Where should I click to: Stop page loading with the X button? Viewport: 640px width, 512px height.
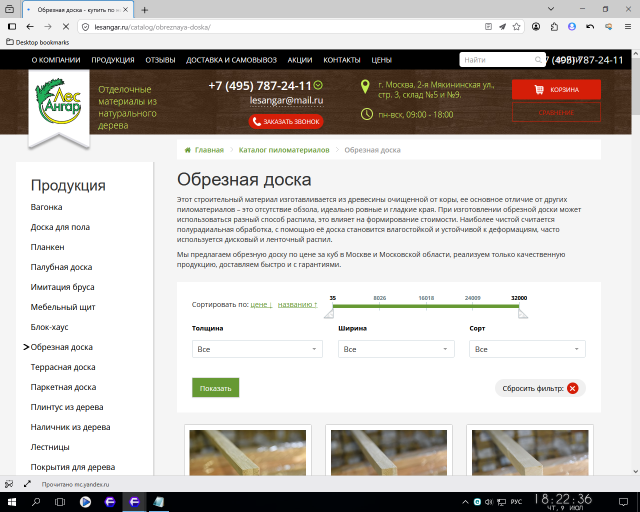(66, 27)
